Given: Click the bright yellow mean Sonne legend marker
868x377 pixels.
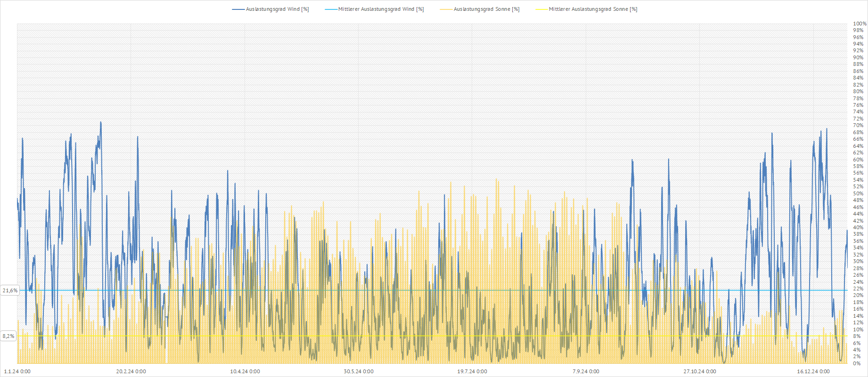Looking at the screenshot, I should click(542, 9).
